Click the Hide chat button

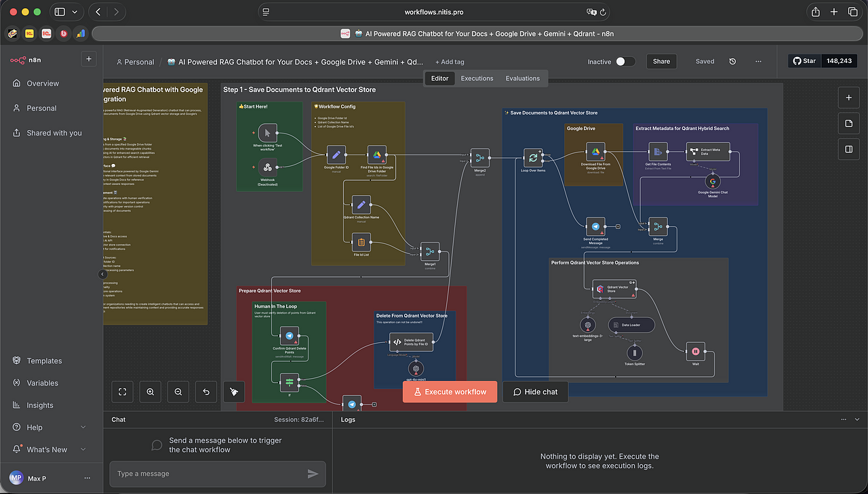tap(535, 392)
